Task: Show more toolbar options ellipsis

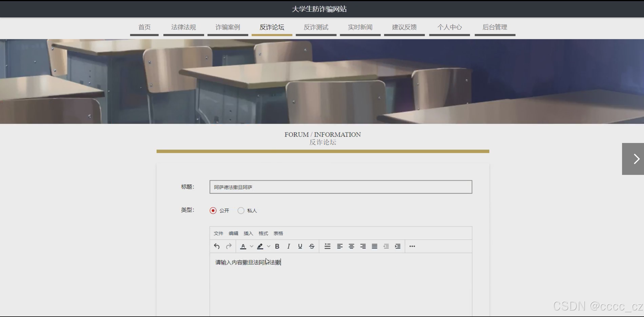Action: [x=412, y=246]
